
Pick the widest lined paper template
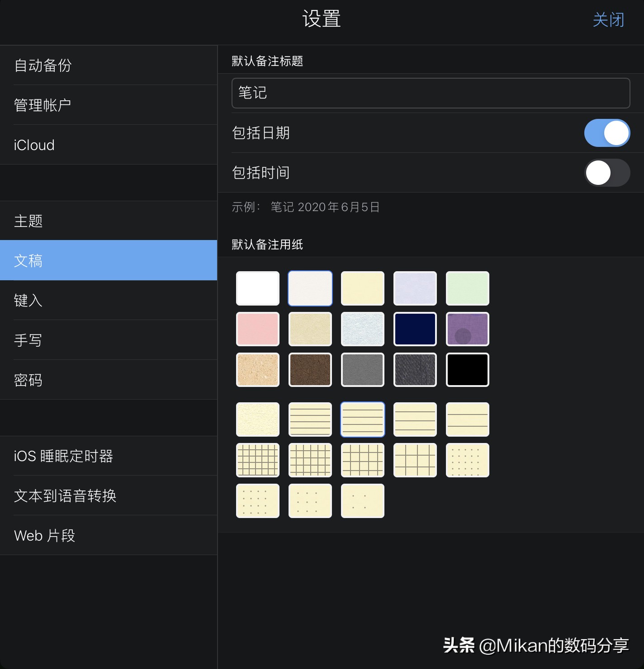(x=468, y=419)
